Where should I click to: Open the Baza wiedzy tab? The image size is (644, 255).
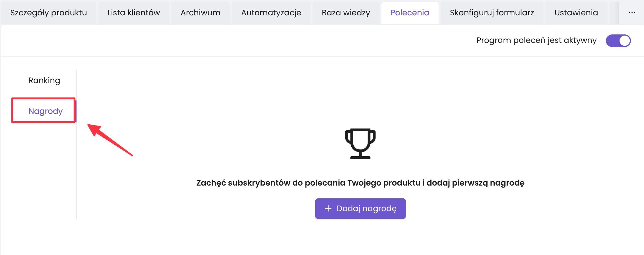point(346,13)
